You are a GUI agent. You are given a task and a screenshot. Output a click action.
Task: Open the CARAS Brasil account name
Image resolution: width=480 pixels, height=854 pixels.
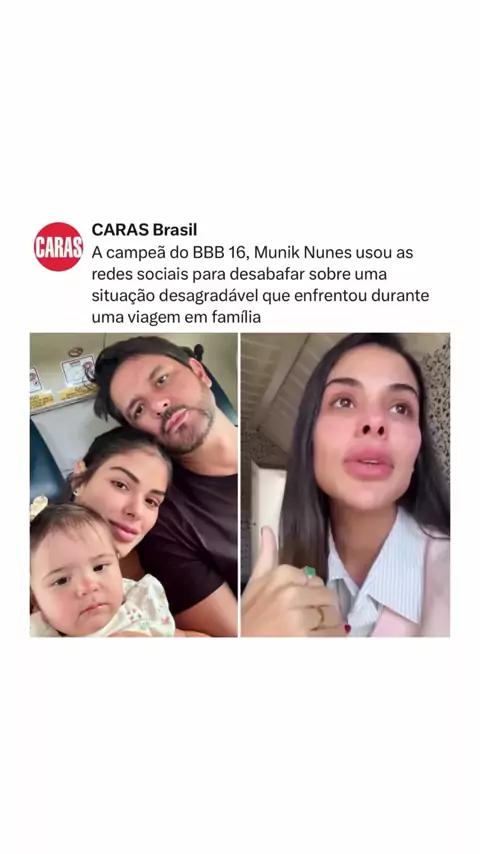(x=144, y=230)
